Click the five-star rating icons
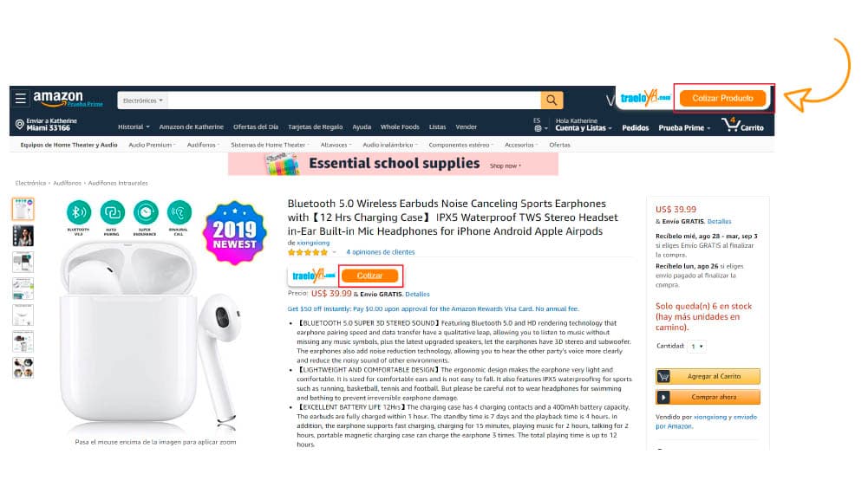Screen dimensions: 868x487 click(308, 252)
